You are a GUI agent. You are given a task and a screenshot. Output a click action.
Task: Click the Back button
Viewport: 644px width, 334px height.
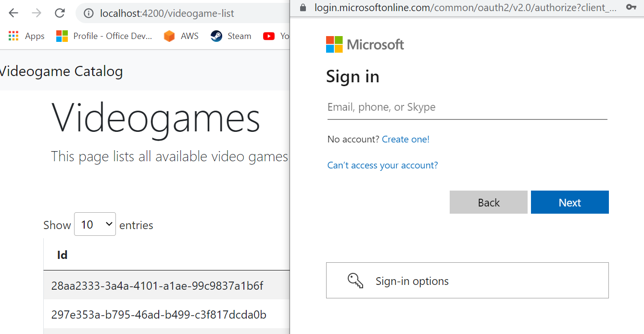pyautogui.click(x=489, y=202)
